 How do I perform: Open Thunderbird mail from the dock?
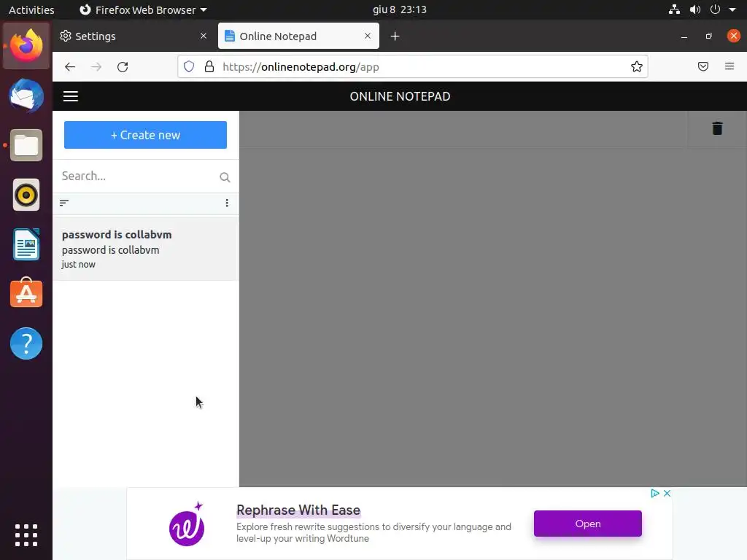26,96
